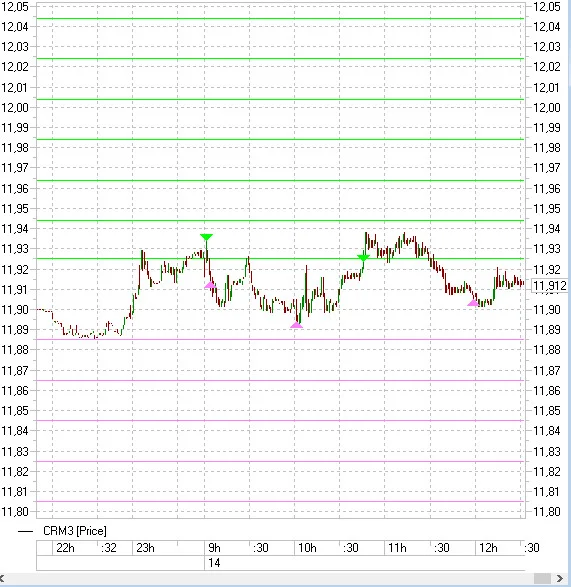
Task: Click the green down-arrow marker above the 9h peak
Action: coord(206,237)
